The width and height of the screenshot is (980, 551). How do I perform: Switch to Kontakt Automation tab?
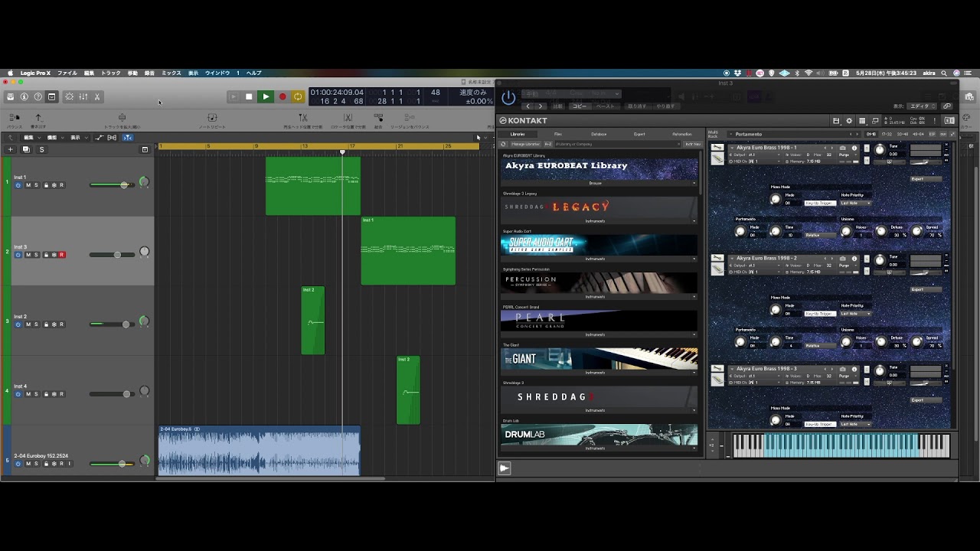pyautogui.click(x=681, y=134)
